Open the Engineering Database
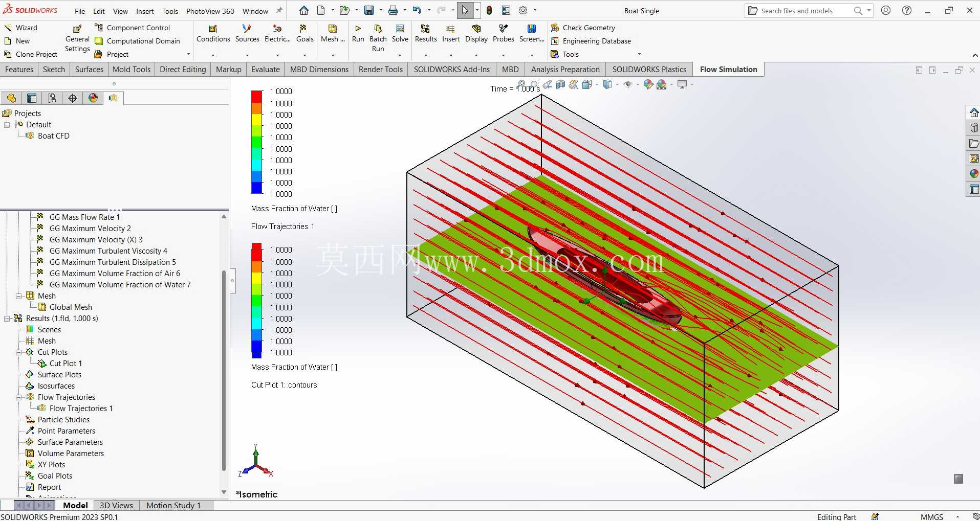The image size is (980, 521). click(x=591, y=41)
